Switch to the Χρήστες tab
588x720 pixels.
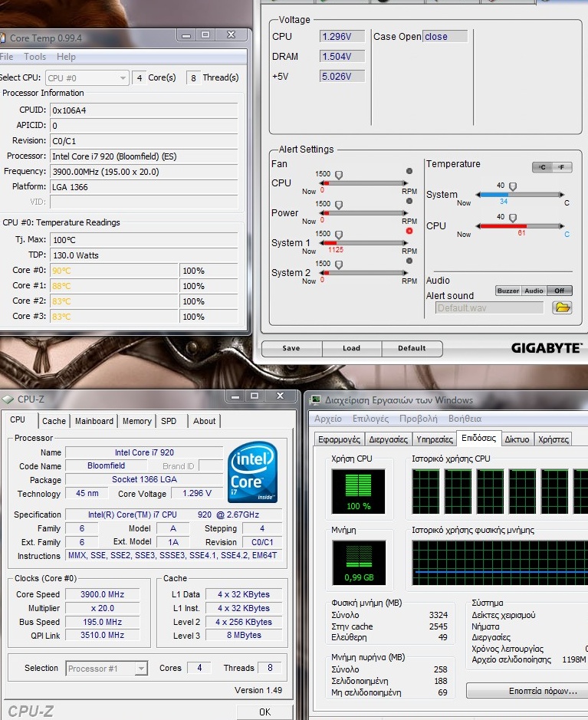tap(553, 439)
